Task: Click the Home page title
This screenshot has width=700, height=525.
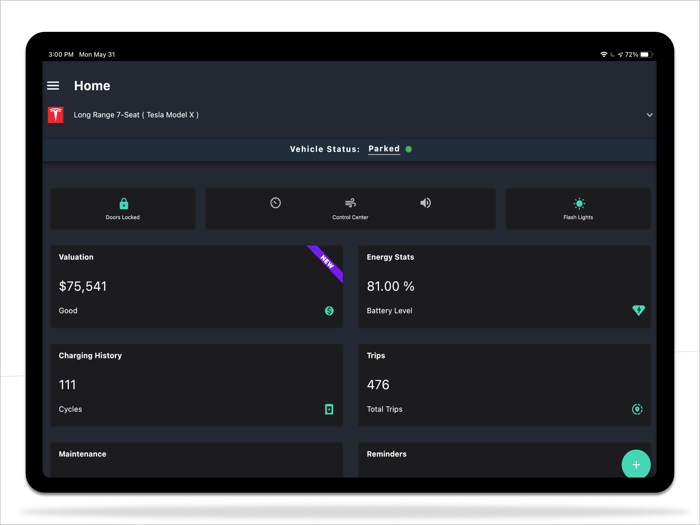Action: pos(92,86)
